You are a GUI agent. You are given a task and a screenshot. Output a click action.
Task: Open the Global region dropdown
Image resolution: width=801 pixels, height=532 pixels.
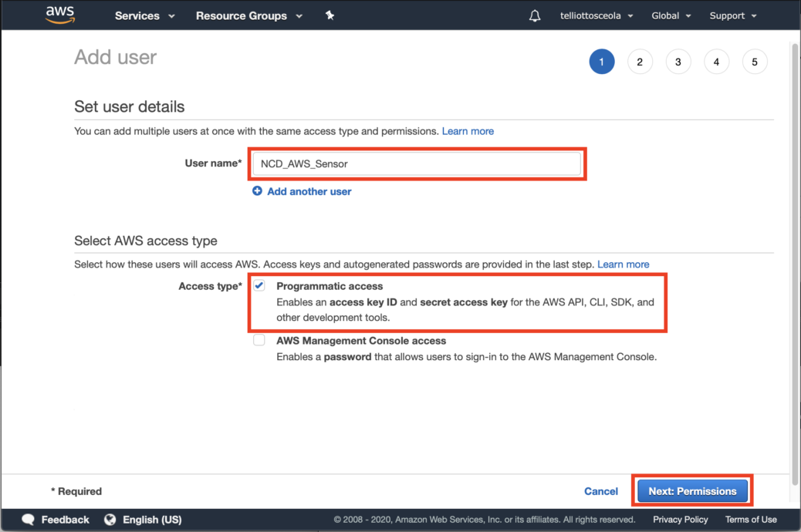pos(670,15)
